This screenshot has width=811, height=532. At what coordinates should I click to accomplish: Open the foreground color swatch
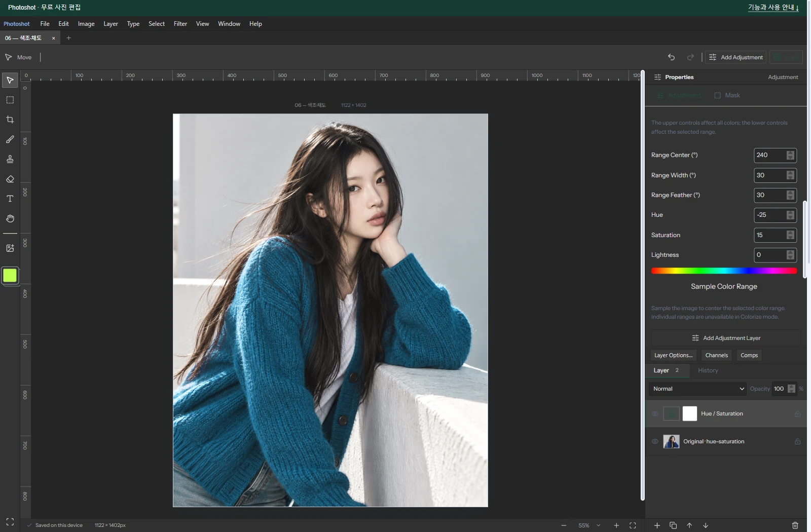pyautogui.click(x=10, y=276)
